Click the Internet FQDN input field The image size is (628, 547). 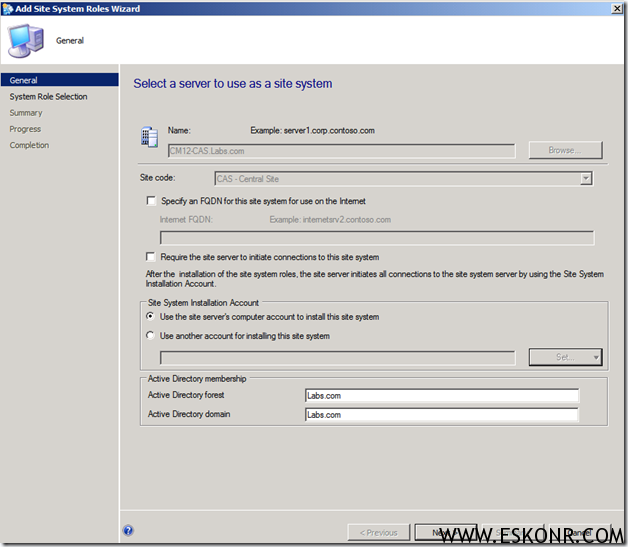click(377, 238)
